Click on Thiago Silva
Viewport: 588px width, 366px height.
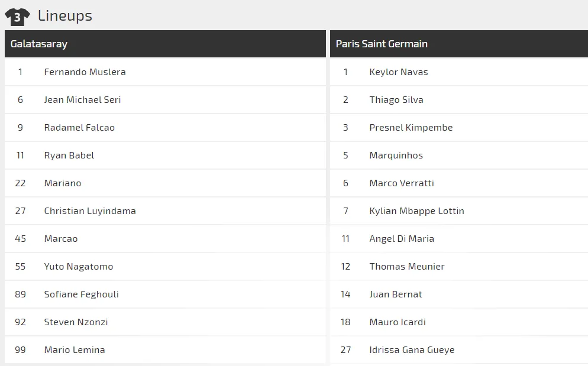(x=396, y=100)
